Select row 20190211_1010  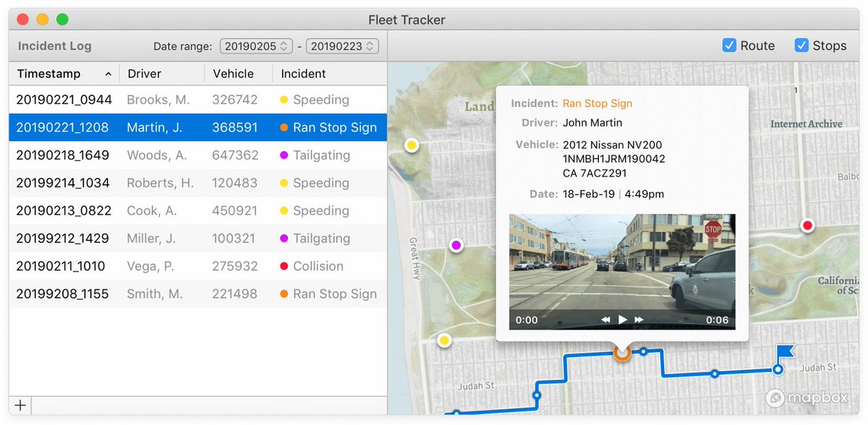[198, 266]
